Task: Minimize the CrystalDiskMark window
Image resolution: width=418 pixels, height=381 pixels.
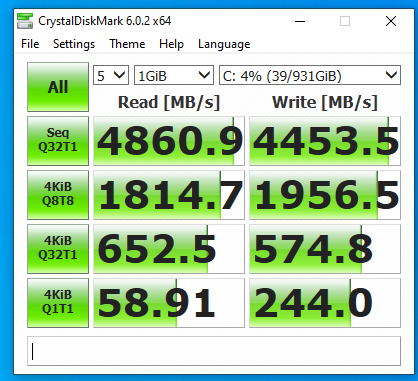Action: coord(300,21)
